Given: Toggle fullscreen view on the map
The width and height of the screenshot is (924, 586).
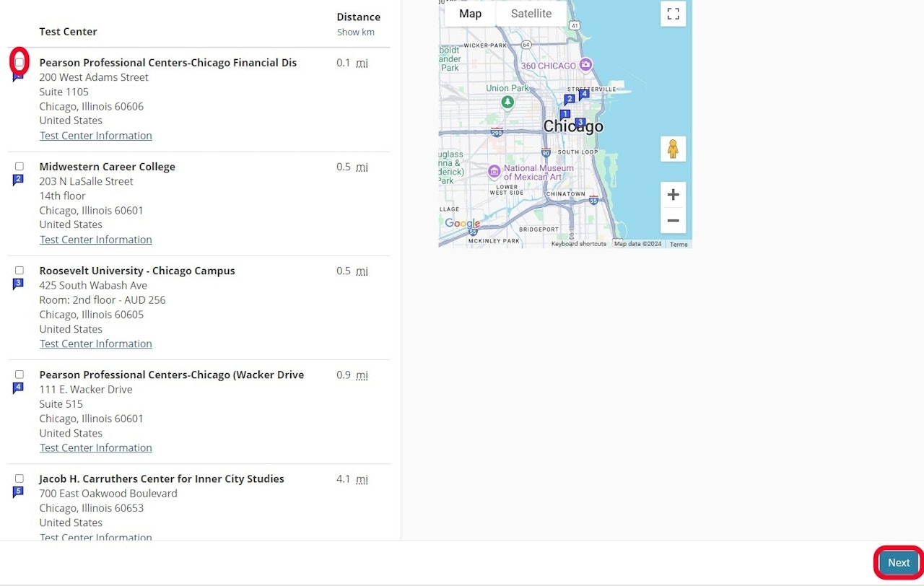Looking at the screenshot, I should click(673, 14).
